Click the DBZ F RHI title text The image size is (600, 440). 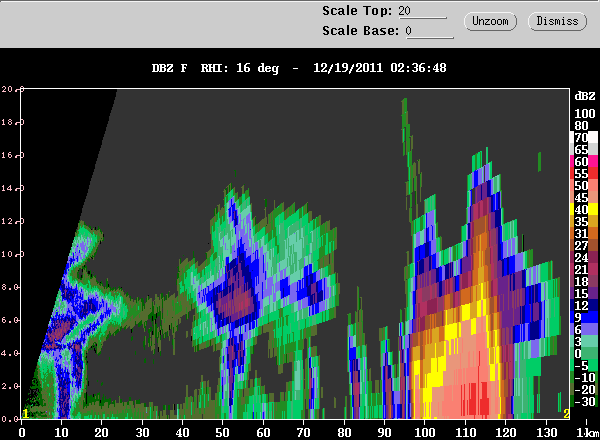(215, 68)
